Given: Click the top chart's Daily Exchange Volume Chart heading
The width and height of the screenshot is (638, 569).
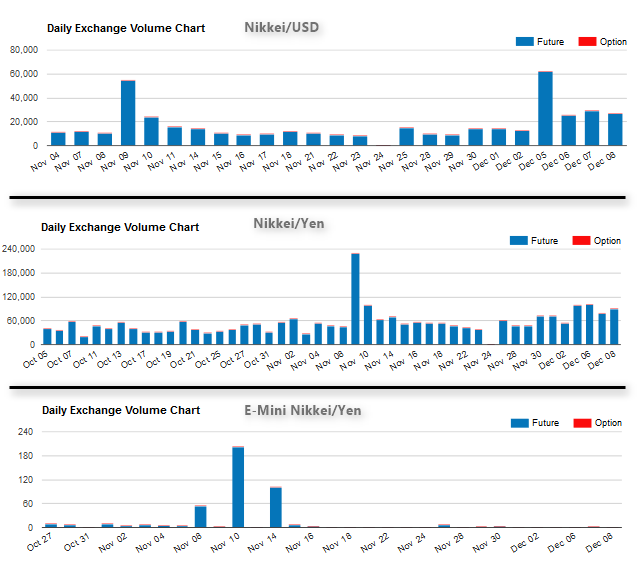Looking at the screenshot, I should [x=126, y=28].
